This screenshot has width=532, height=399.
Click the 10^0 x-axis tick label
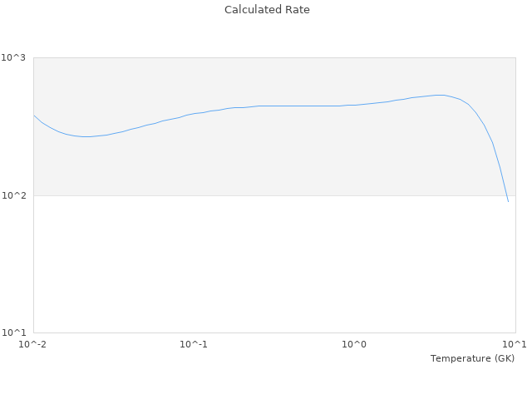tap(355, 344)
